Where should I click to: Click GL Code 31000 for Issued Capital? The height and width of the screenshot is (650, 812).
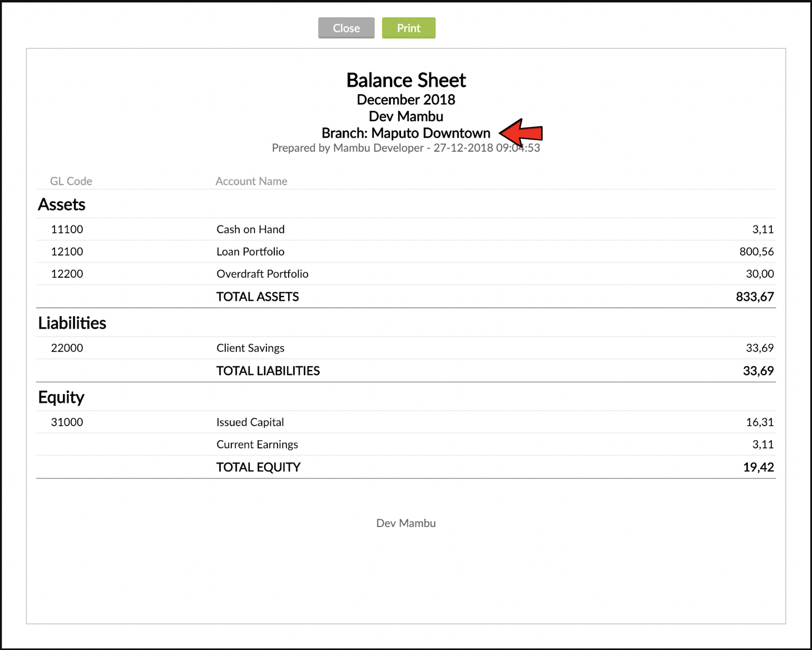click(x=67, y=422)
